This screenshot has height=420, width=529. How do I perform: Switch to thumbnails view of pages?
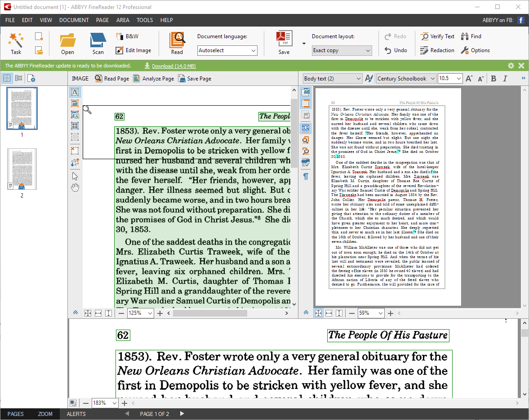pyautogui.click(x=7, y=78)
